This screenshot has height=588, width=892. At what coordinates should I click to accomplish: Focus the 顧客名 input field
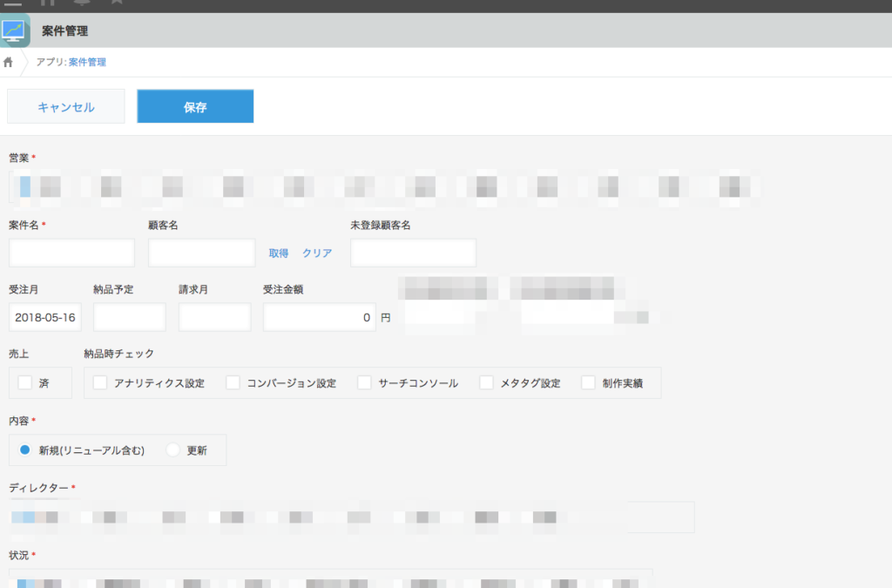pos(201,253)
